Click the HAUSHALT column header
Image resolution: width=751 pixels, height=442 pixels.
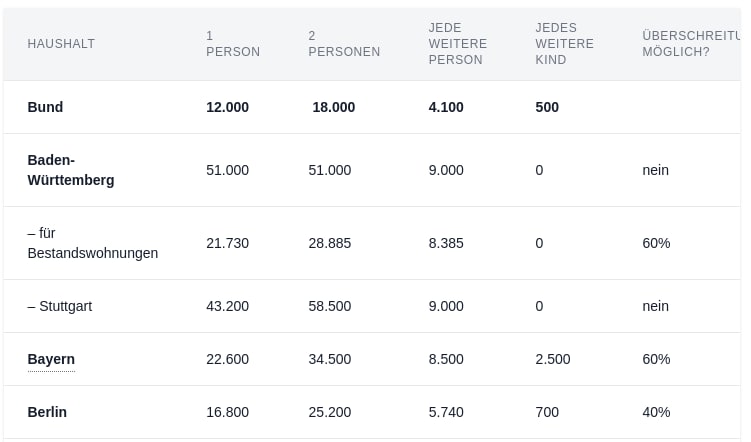tap(61, 44)
